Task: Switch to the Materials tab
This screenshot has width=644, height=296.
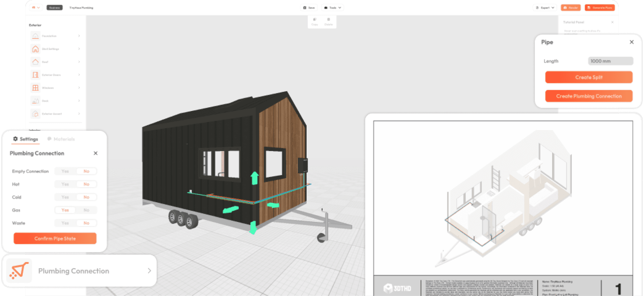Action: [x=61, y=139]
